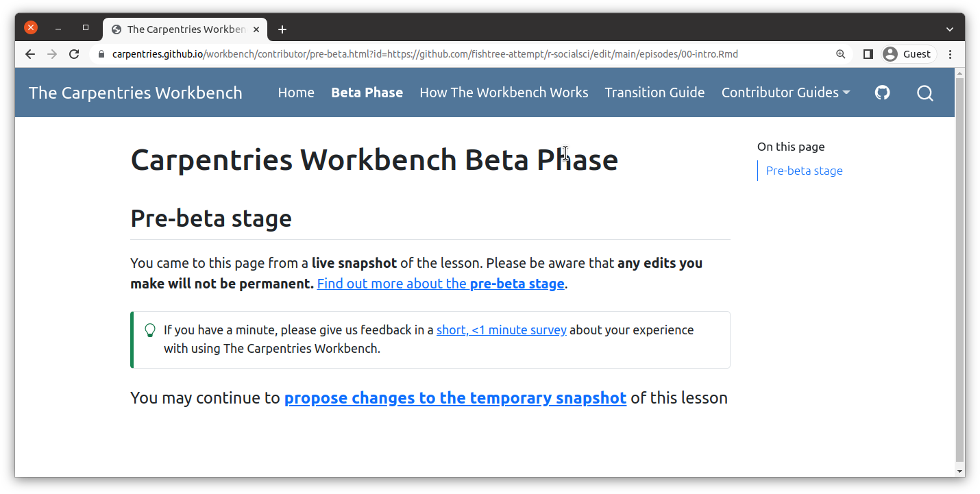Go back using the browser back arrow
The image size is (980, 494).
pyautogui.click(x=30, y=54)
